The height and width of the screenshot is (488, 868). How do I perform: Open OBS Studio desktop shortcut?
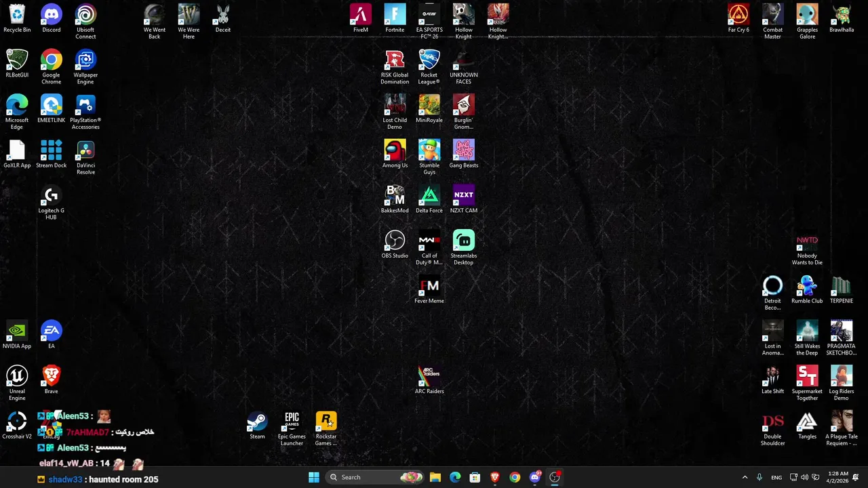[395, 245]
